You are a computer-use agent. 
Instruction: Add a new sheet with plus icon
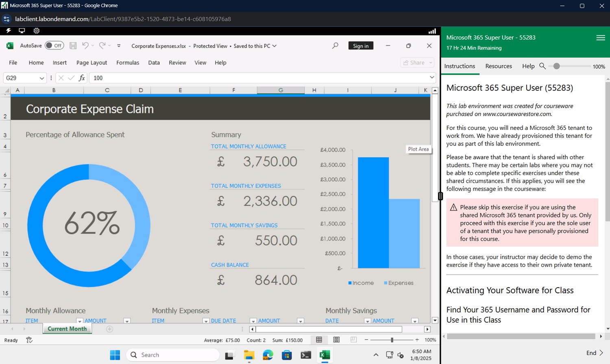click(109, 329)
